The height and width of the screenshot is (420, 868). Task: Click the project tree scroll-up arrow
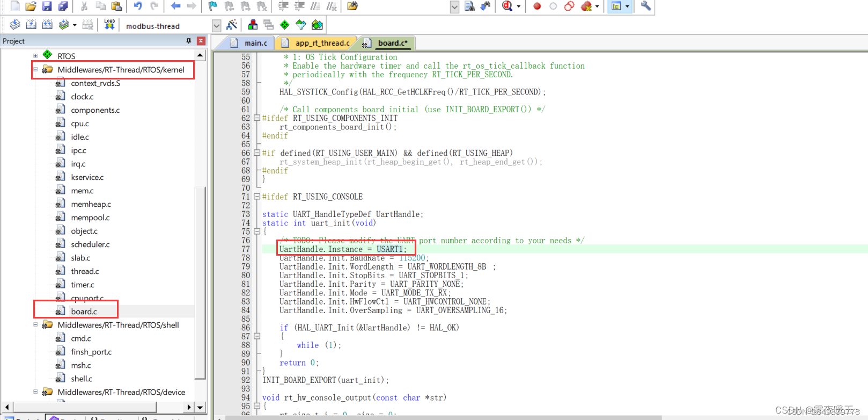(x=200, y=55)
